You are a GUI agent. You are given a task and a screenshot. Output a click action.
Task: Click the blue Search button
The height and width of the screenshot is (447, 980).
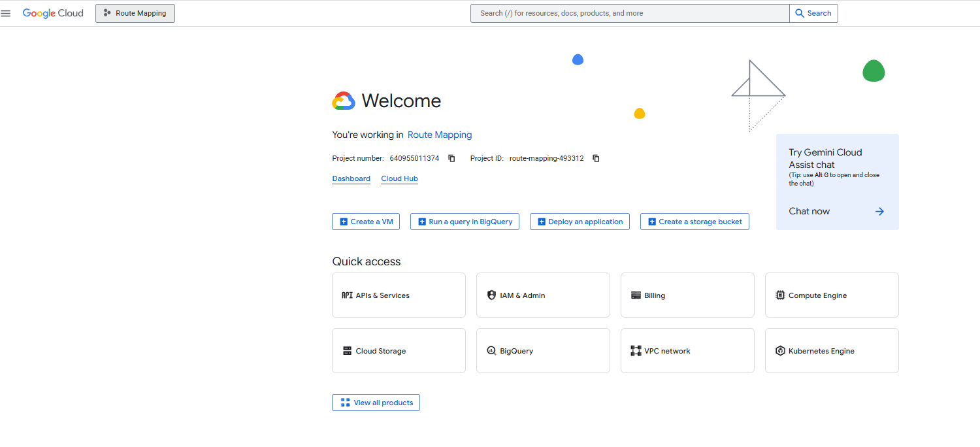(813, 13)
